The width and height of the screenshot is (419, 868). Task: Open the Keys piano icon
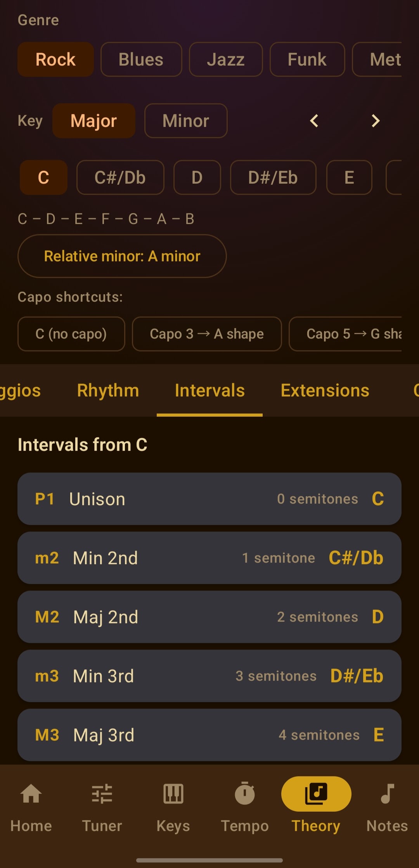(x=173, y=793)
